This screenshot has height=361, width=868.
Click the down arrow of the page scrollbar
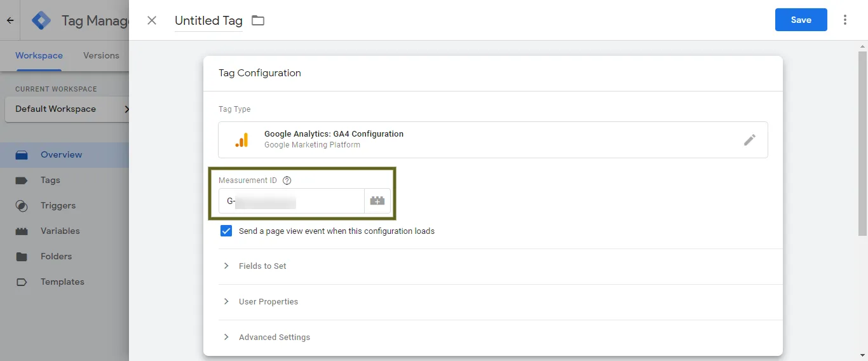coord(863,356)
